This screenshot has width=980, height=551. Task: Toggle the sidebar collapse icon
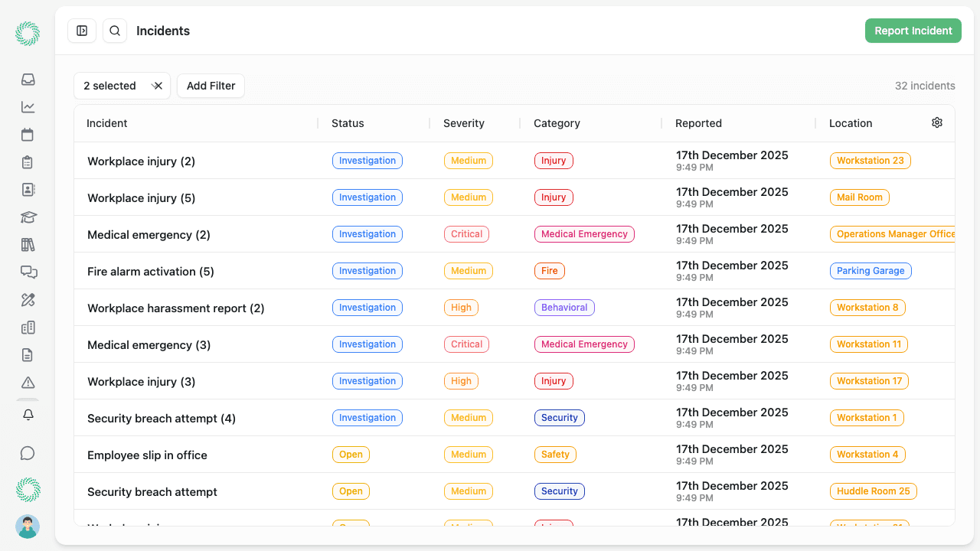coord(82,31)
